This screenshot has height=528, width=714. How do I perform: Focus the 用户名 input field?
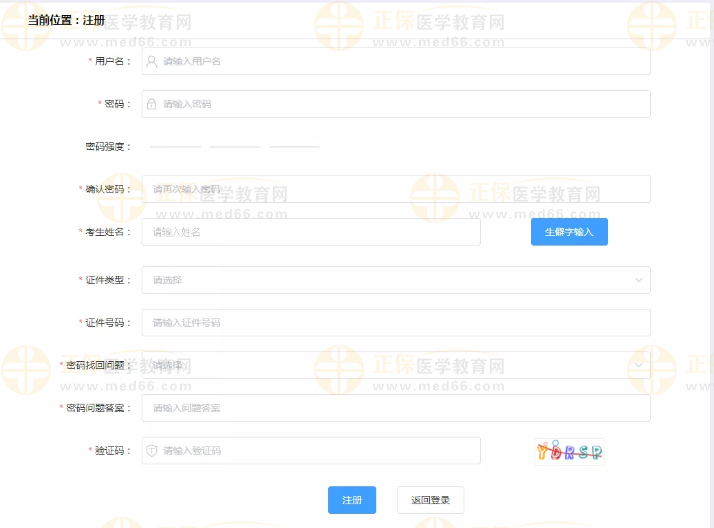click(400, 61)
